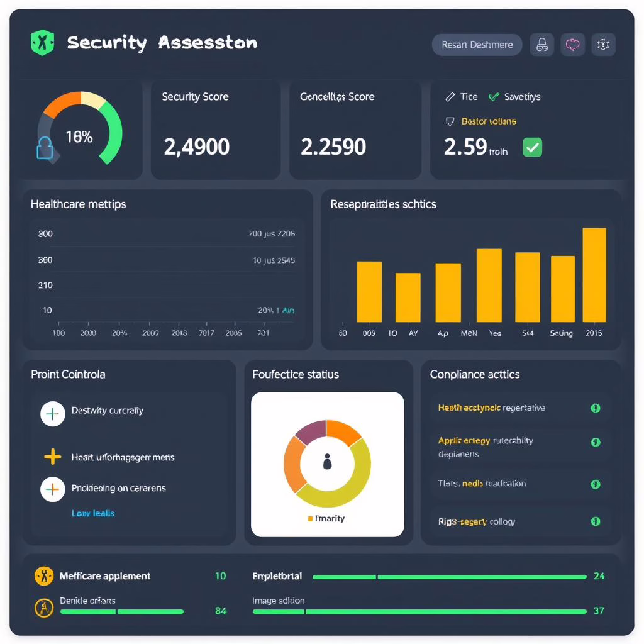Toggle the info badge on Hasth acetynek row
This screenshot has width=644, height=644.
coord(595,408)
